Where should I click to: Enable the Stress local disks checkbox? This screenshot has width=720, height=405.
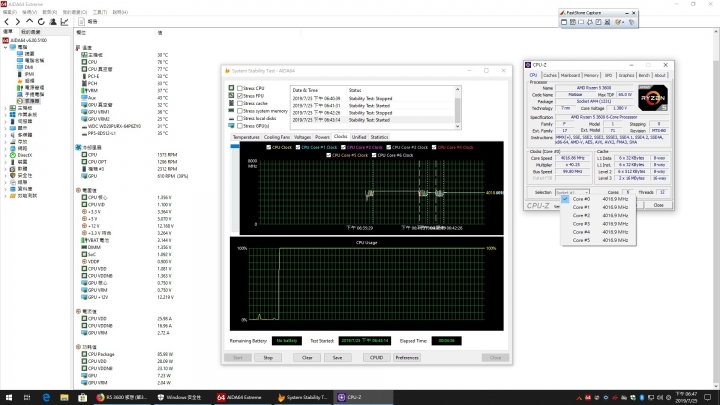[x=240, y=118]
